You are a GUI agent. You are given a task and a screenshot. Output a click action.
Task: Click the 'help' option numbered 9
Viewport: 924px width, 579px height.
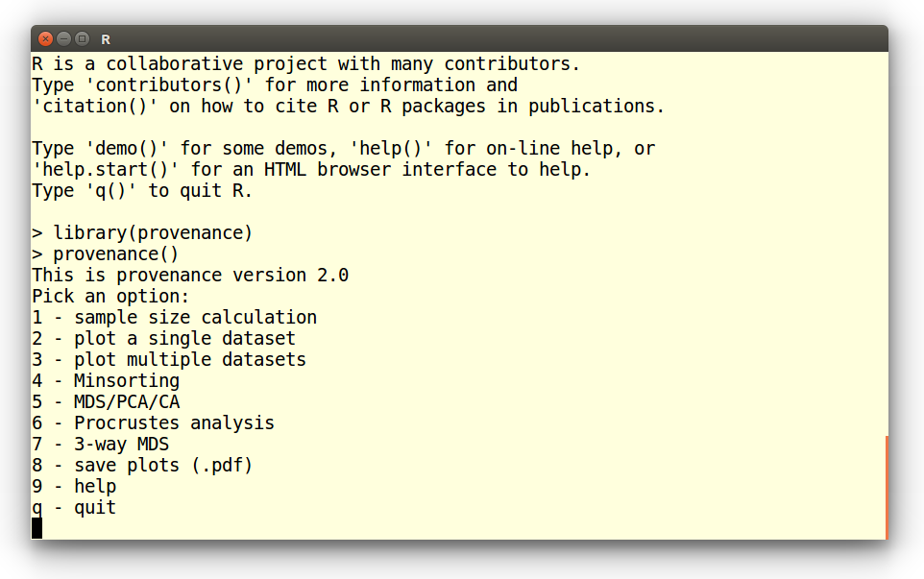tap(74, 486)
